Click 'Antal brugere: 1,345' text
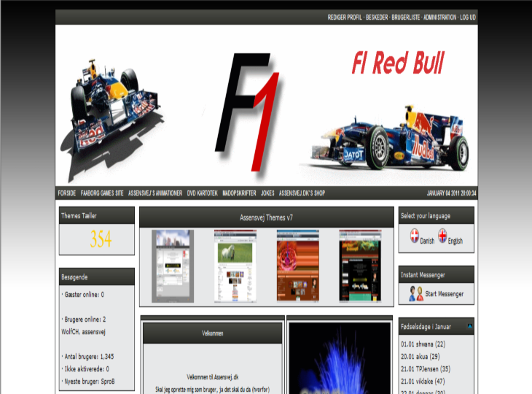The height and width of the screenshot is (394, 532). click(89, 357)
